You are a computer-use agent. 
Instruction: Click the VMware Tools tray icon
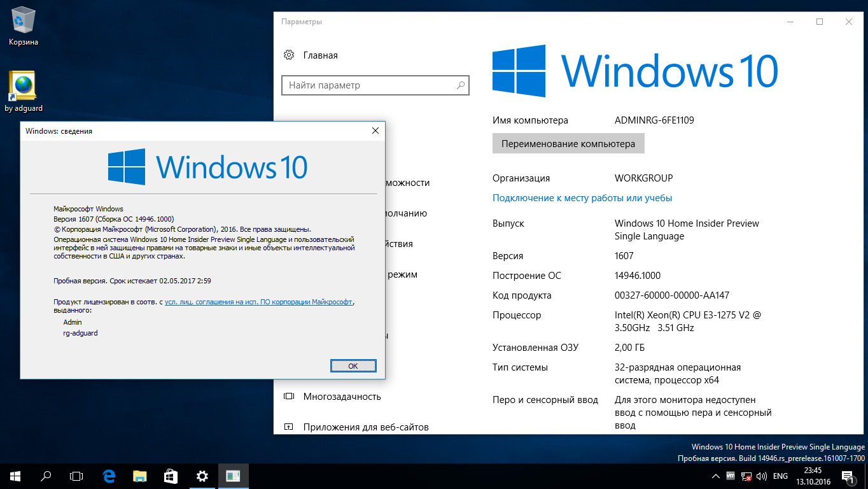pyautogui.click(x=731, y=476)
